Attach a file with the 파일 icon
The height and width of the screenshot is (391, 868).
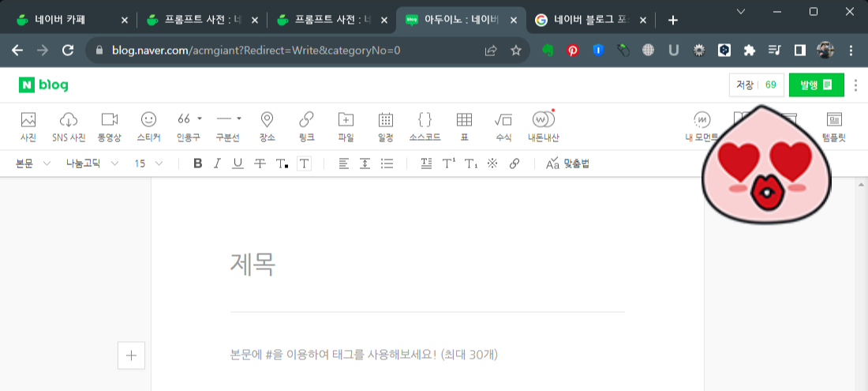[346, 127]
